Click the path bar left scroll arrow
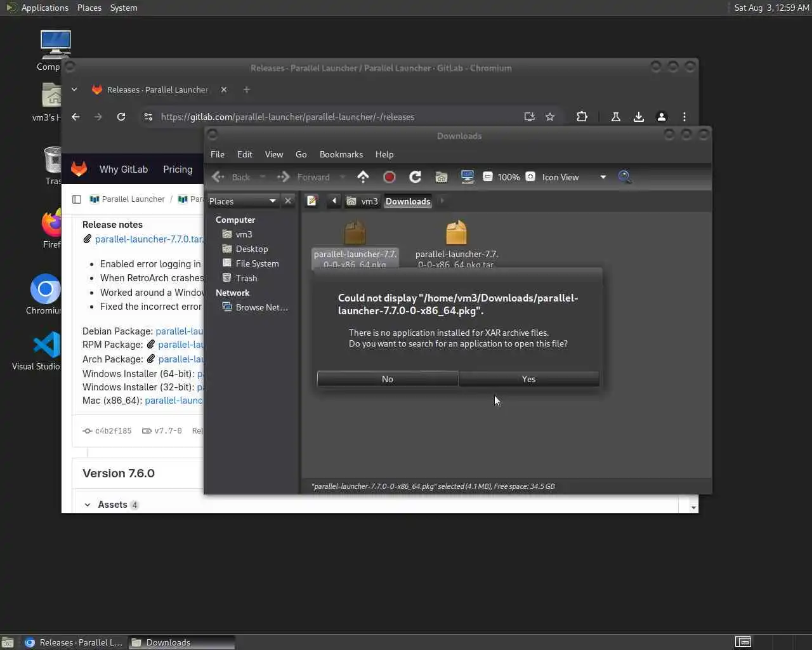 [x=334, y=201]
